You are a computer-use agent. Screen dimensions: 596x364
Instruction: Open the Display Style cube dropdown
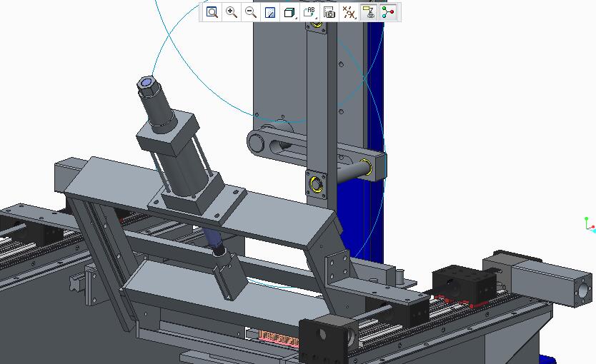click(290, 12)
